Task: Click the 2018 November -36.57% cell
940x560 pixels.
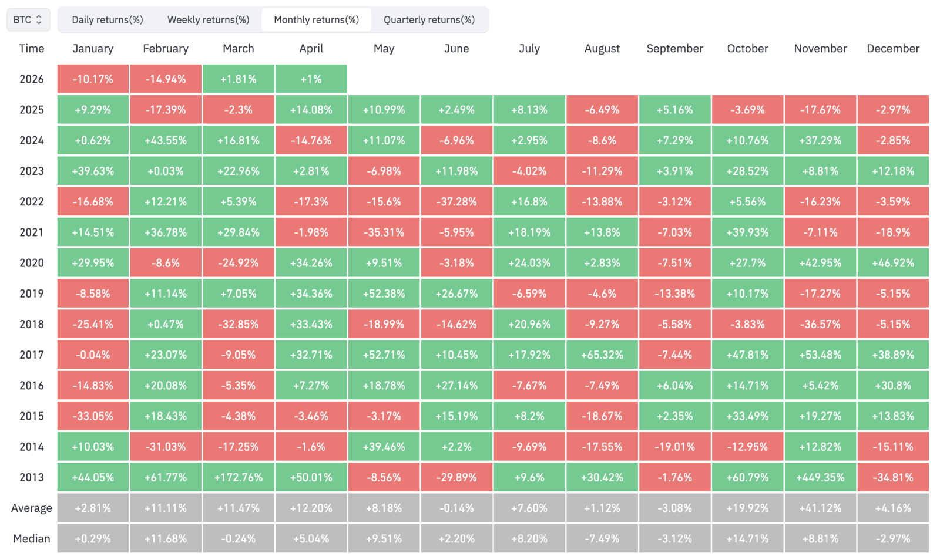Action: [820, 324]
